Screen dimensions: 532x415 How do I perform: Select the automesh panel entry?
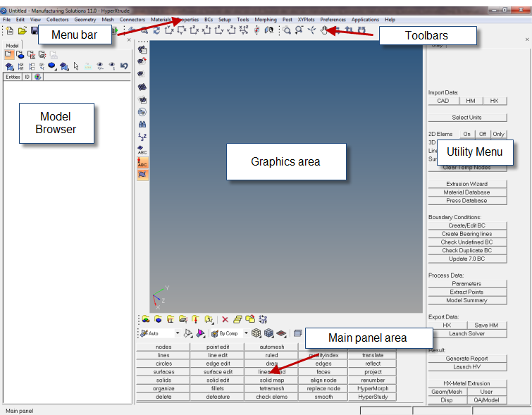271,347
